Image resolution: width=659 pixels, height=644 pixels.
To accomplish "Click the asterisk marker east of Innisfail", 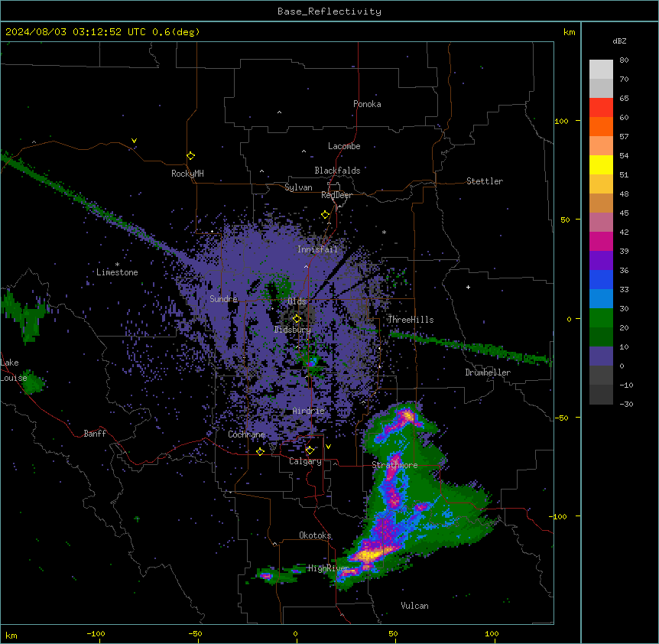I will pyautogui.click(x=384, y=232).
